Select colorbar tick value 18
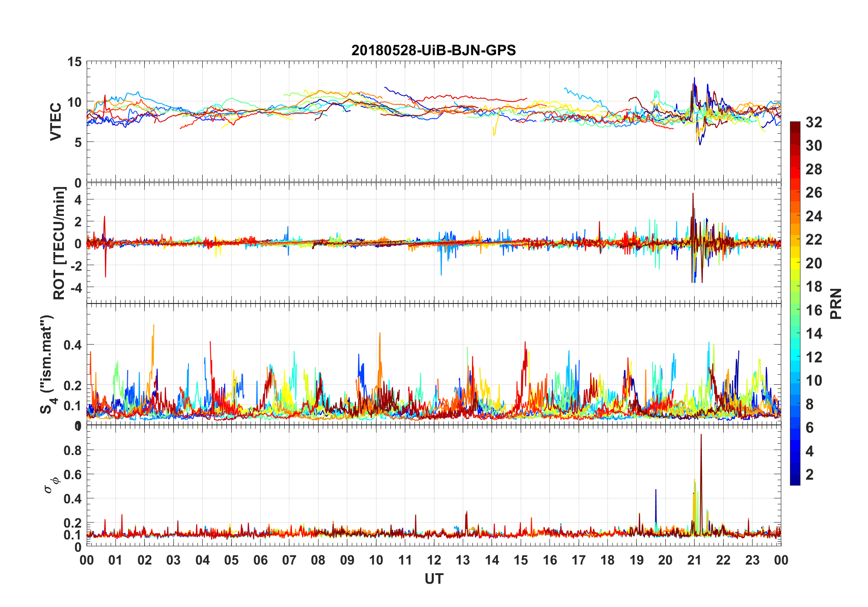 click(814, 286)
